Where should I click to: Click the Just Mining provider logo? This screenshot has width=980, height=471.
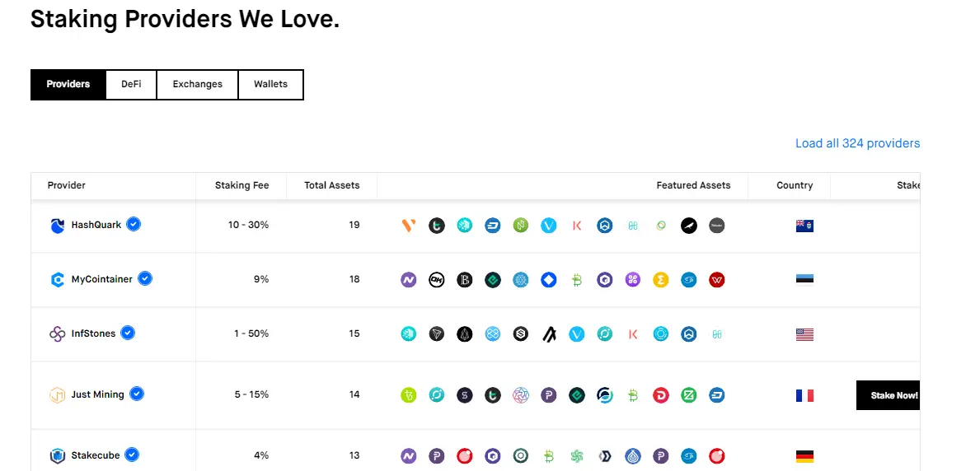(58, 394)
